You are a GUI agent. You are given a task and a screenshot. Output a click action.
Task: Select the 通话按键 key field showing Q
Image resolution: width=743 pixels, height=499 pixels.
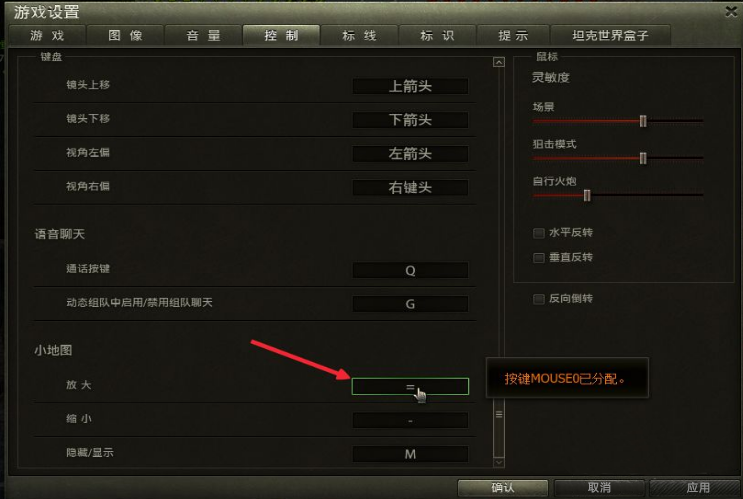point(410,270)
